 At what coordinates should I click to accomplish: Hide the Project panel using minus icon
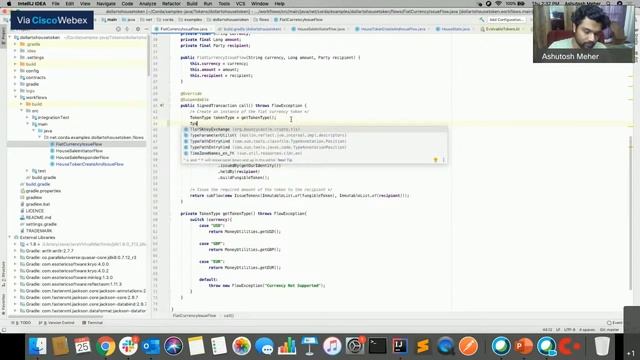pyautogui.click(x=146, y=29)
